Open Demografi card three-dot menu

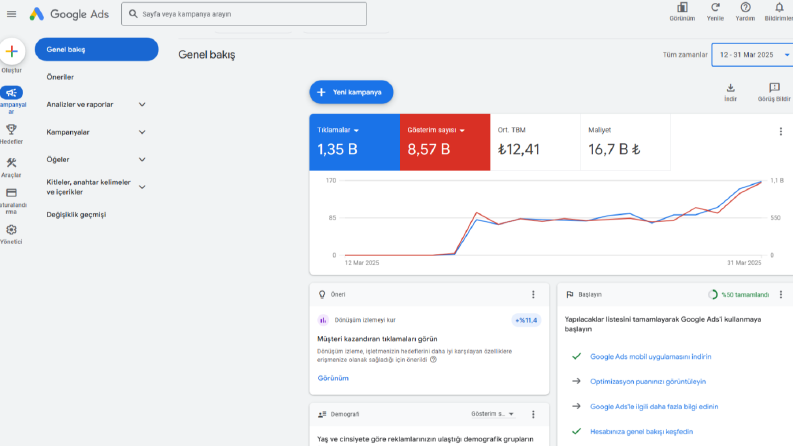(533, 414)
